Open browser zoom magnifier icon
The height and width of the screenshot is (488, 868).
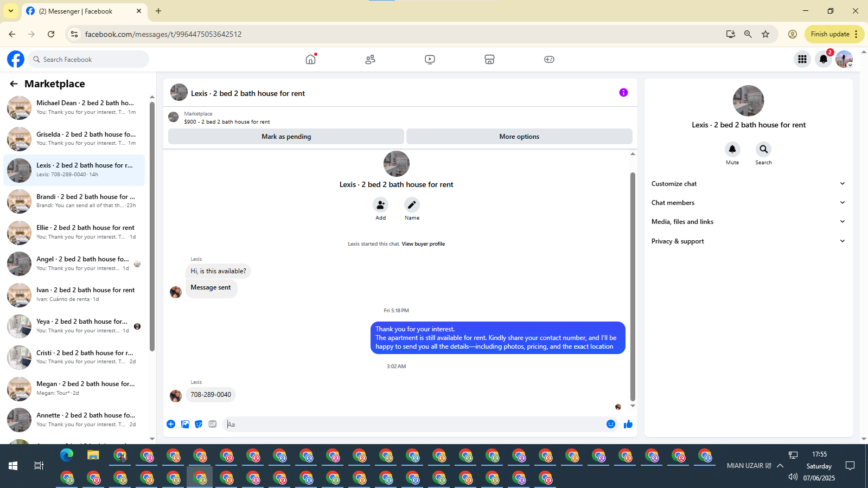748,34
